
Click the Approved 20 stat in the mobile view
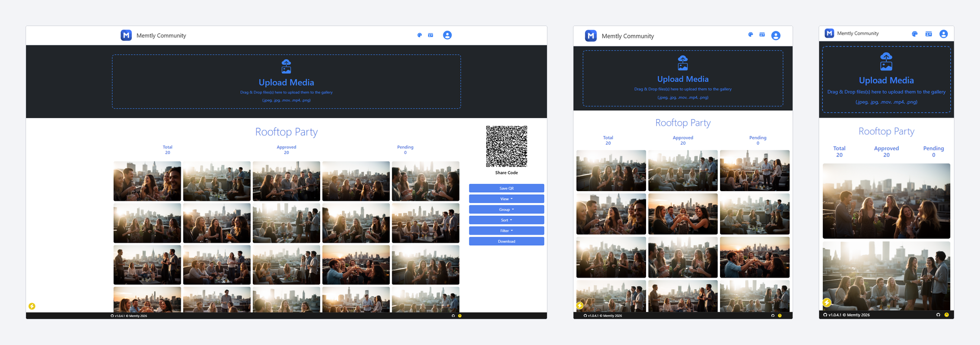click(887, 152)
